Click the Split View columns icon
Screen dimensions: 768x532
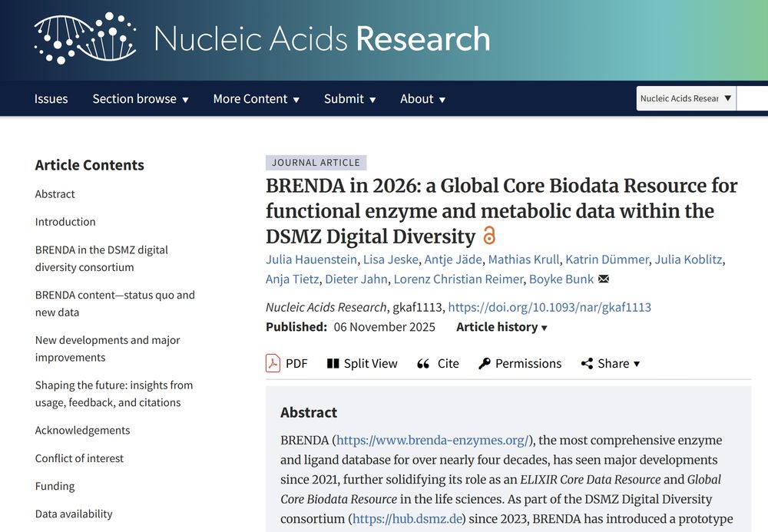tap(333, 363)
